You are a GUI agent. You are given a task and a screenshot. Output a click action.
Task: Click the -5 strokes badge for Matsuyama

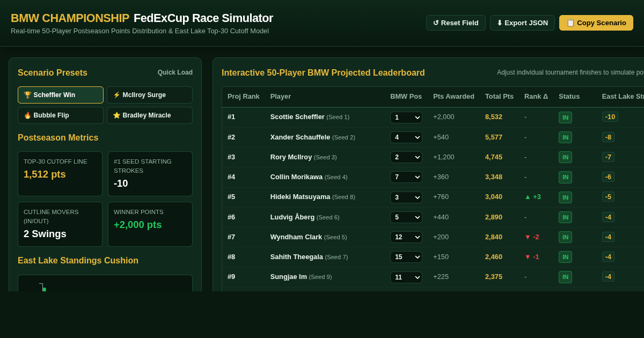pos(608,197)
